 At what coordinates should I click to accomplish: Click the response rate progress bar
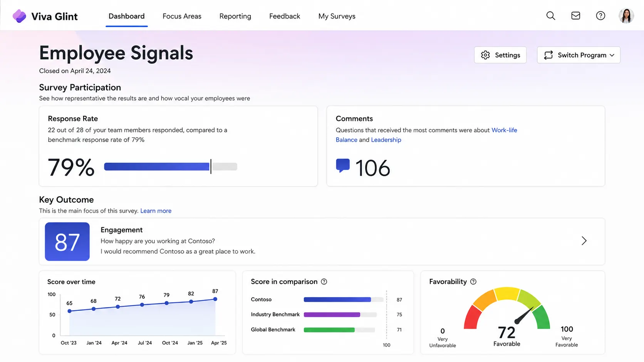pos(171,167)
